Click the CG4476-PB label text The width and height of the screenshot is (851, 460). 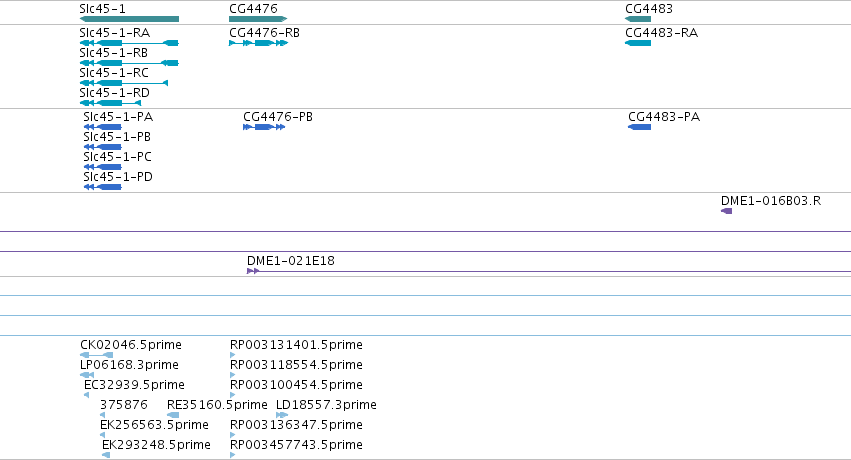point(278,117)
